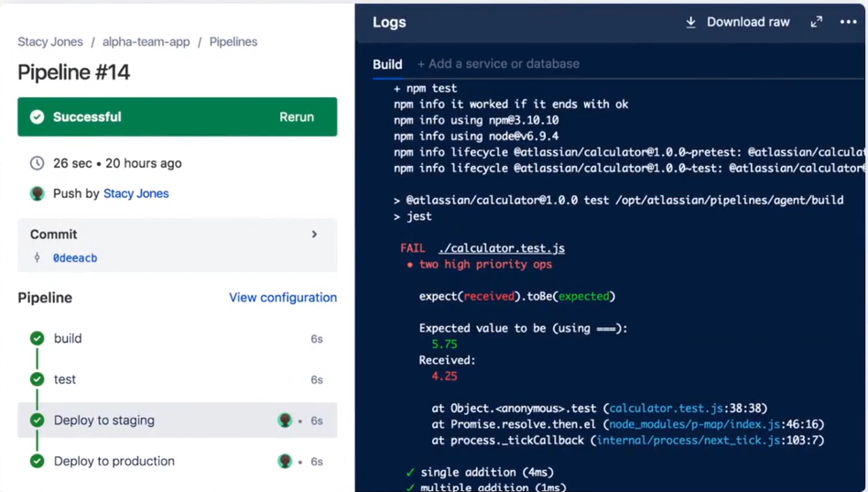Click the avatar on Deploy to staging row

tap(285, 420)
